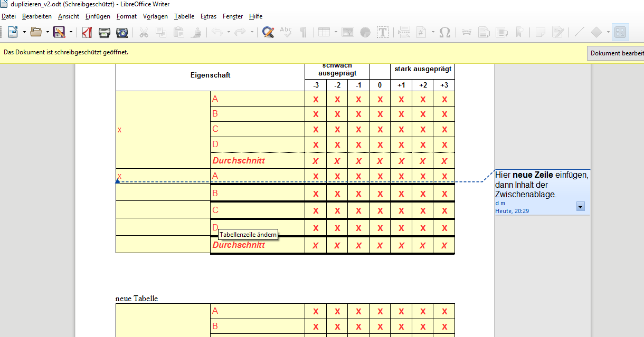The image size is (644, 337).
Task: Toggle the draw functions toolbar button
Action: [x=620, y=32]
